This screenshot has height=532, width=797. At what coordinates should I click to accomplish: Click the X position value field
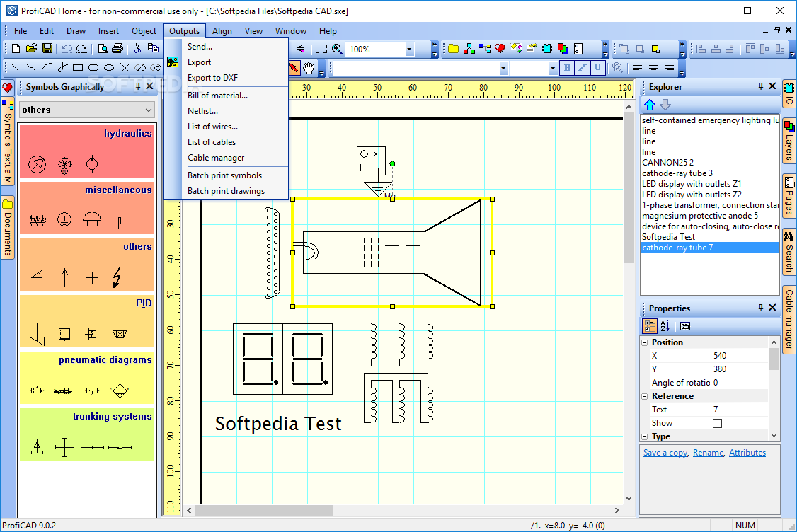click(x=739, y=356)
